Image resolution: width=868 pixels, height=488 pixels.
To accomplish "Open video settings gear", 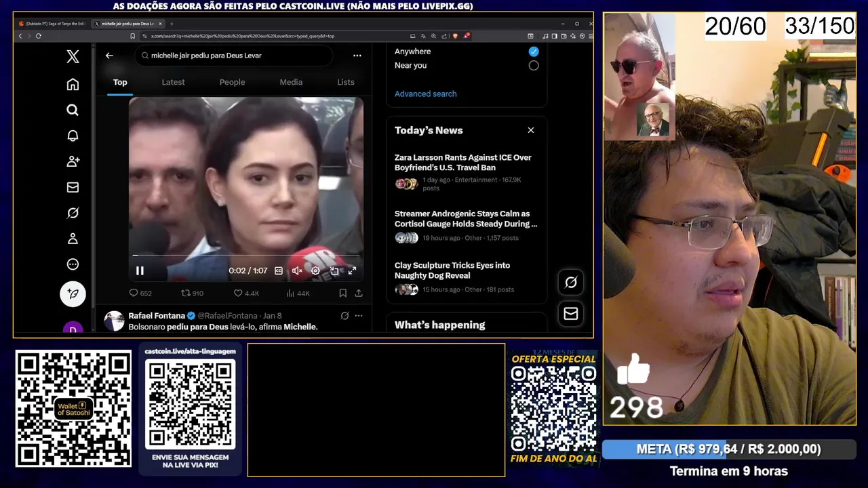I will (315, 270).
